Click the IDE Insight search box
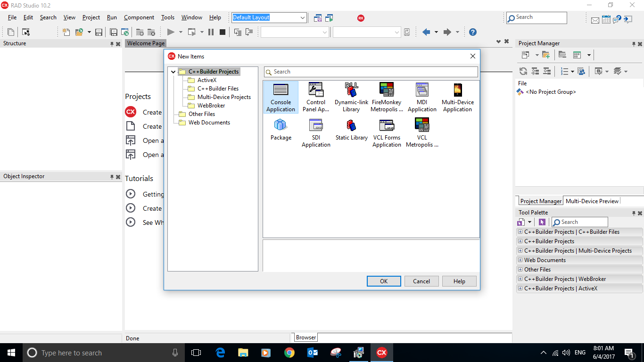This screenshot has height=362, width=644. [x=537, y=17]
